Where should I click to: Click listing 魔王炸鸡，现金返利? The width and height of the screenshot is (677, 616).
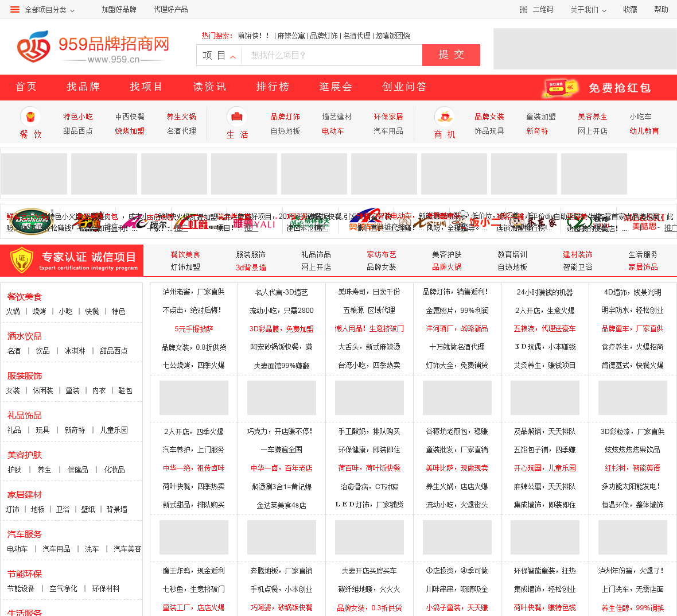pos(193,571)
